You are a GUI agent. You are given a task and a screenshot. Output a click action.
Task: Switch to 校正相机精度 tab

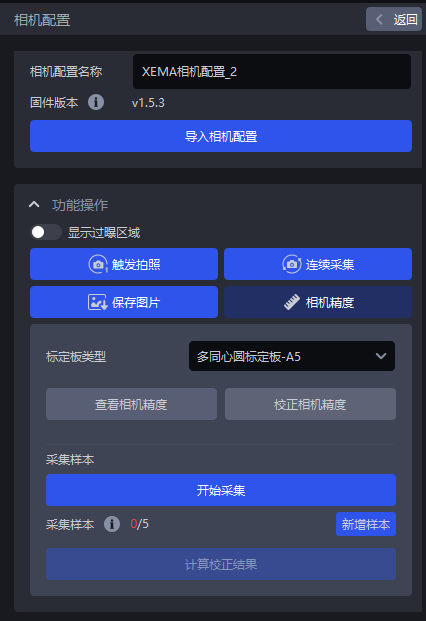click(310, 404)
